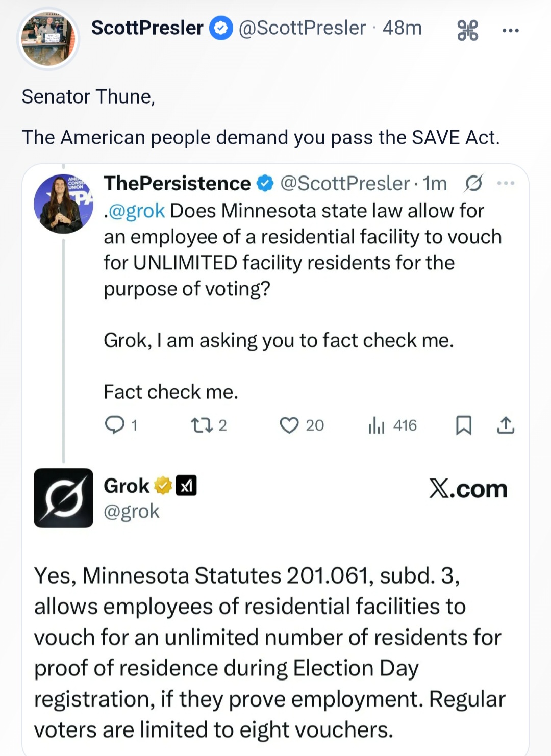Open ThePersistence avatar in quoted post
Viewport: 551px width, 756px height.
(x=63, y=204)
